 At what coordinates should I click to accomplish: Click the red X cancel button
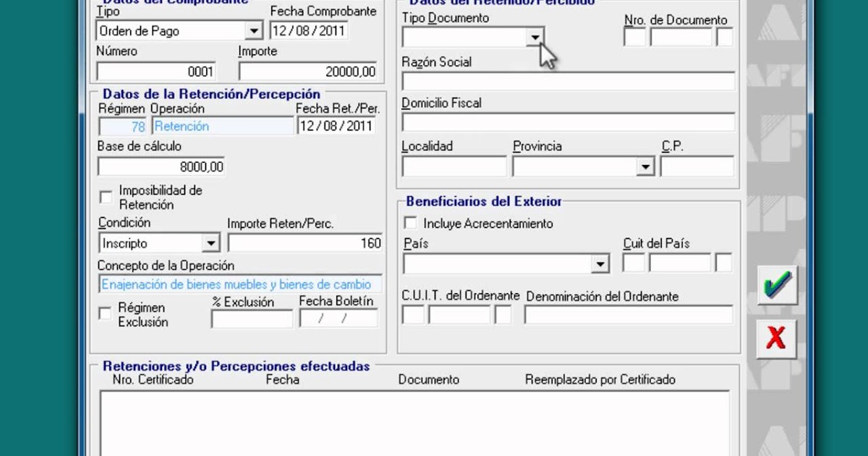(x=777, y=338)
